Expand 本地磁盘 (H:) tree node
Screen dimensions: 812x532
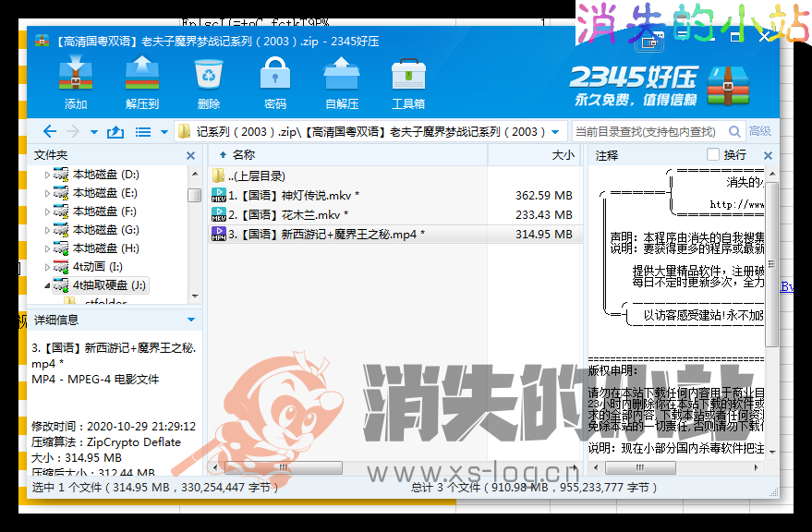pyautogui.click(x=47, y=248)
